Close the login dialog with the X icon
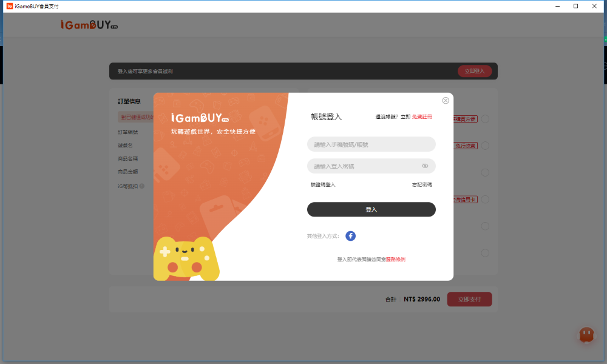The image size is (607, 364). 446,101
